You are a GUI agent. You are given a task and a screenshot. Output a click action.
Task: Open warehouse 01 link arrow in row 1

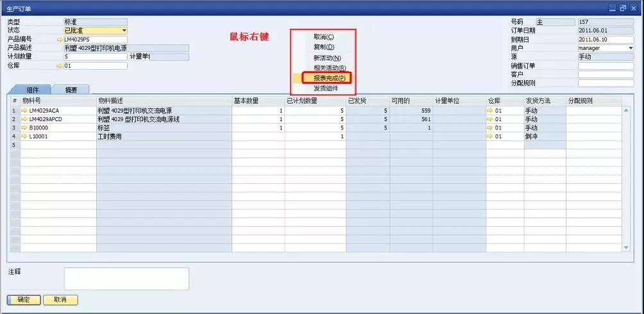pyautogui.click(x=491, y=111)
